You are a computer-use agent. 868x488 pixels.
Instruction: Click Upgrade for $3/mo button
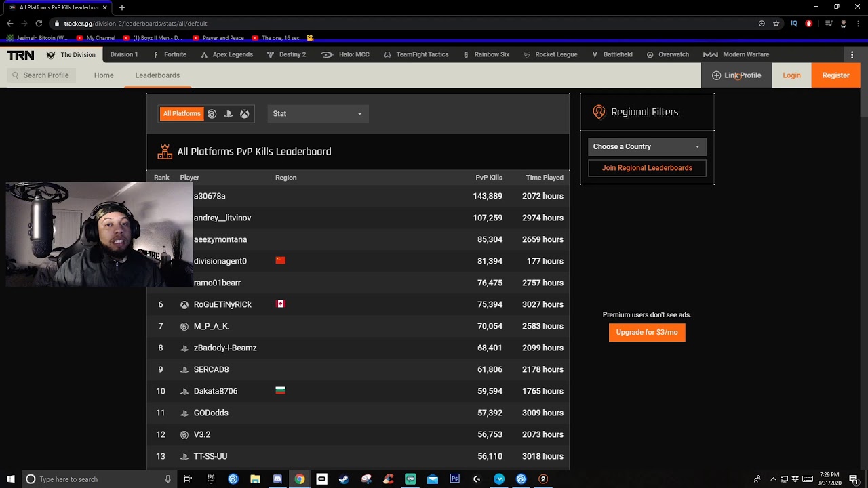[647, 332]
